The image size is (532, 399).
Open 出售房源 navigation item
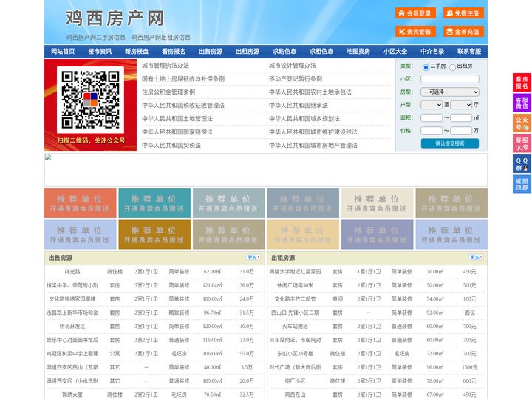click(211, 51)
